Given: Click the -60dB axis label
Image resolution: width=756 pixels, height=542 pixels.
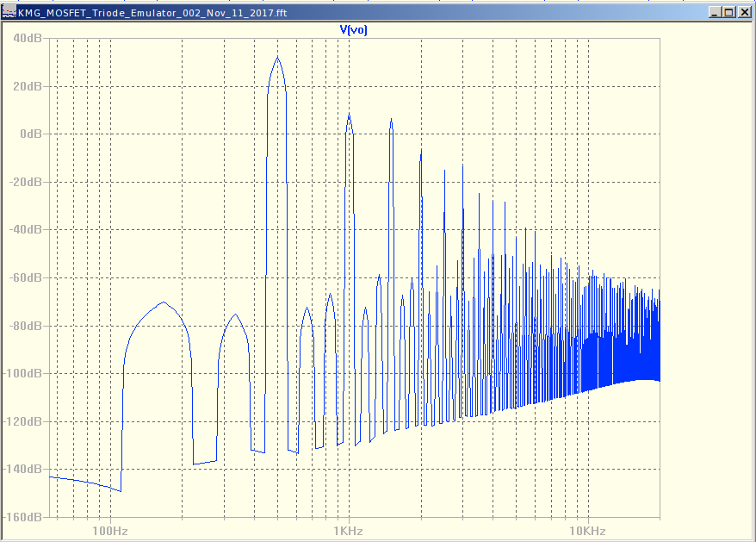Looking at the screenshot, I should point(26,277).
